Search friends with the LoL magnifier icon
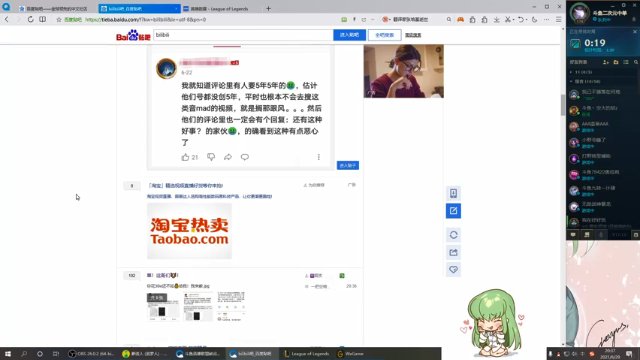 pos(636,62)
